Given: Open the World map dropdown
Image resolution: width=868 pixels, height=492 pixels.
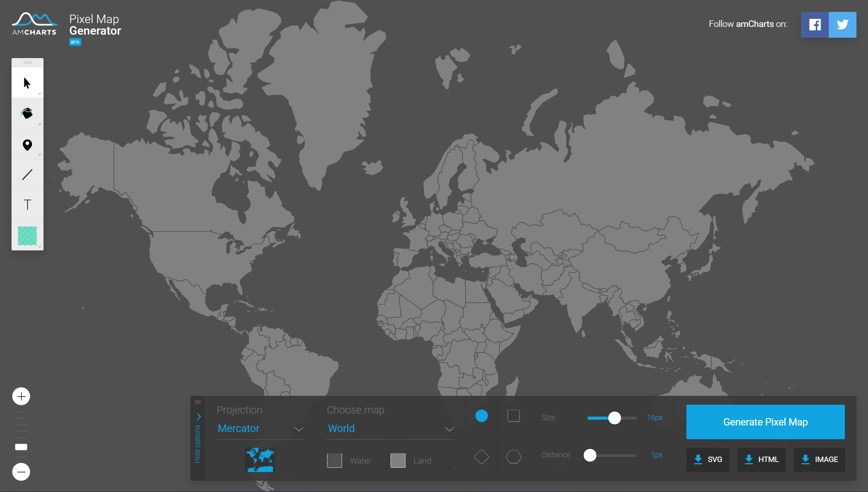Looking at the screenshot, I should [x=390, y=429].
